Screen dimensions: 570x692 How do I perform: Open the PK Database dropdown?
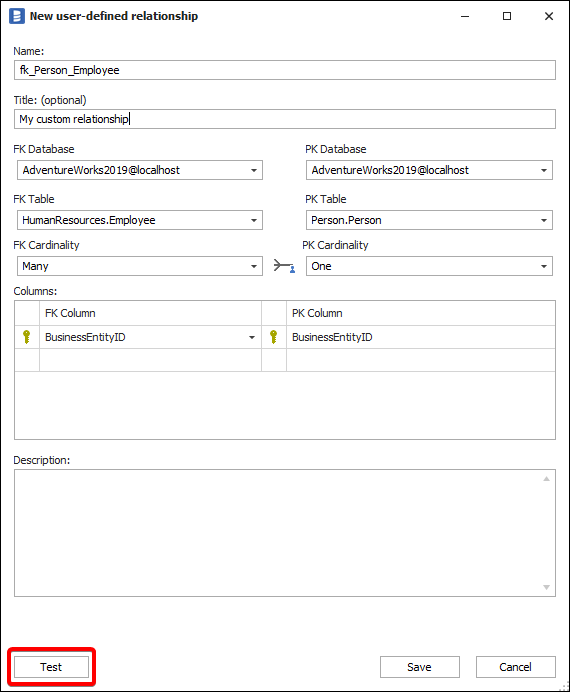[429, 170]
